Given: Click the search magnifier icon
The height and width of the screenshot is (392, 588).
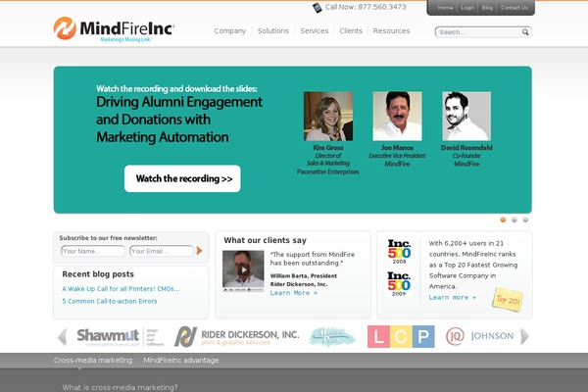Looking at the screenshot, I should click(x=525, y=32).
